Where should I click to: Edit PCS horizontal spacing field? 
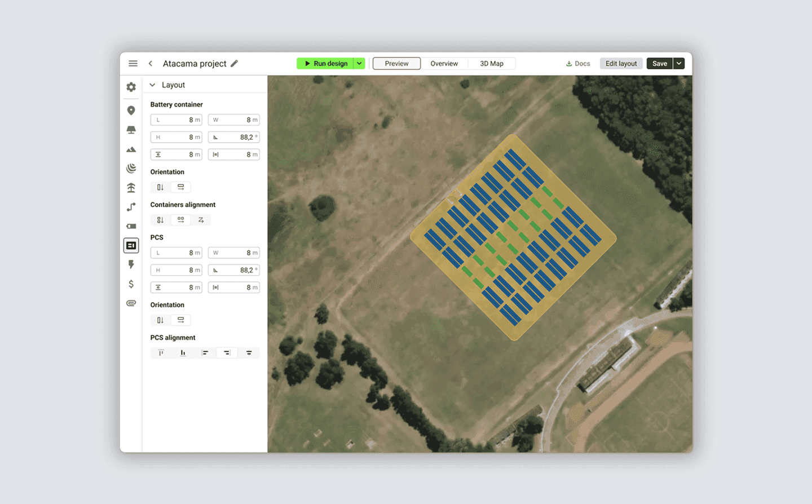point(233,288)
